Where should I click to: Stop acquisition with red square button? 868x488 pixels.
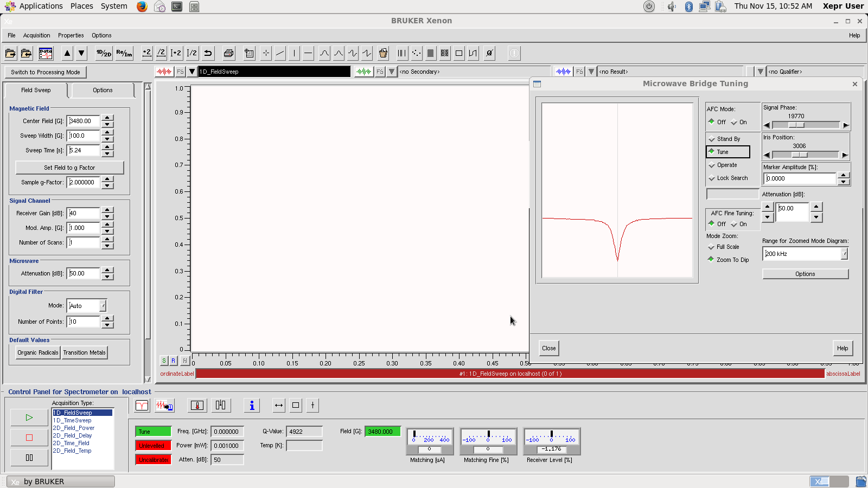[29, 438]
